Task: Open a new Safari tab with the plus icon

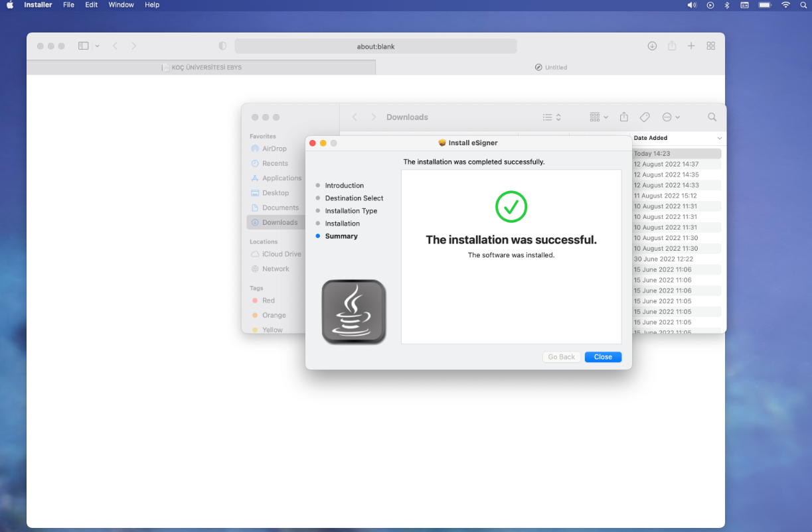Action: [690, 46]
